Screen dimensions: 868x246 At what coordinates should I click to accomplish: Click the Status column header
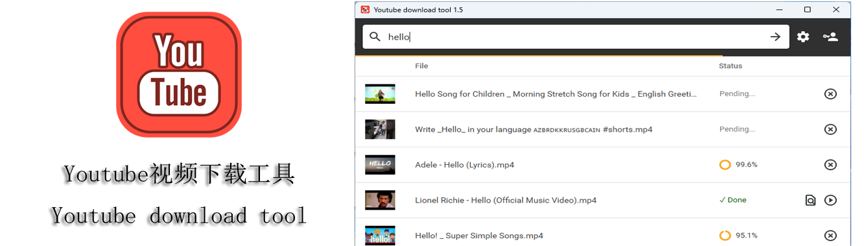[x=731, y=66]
